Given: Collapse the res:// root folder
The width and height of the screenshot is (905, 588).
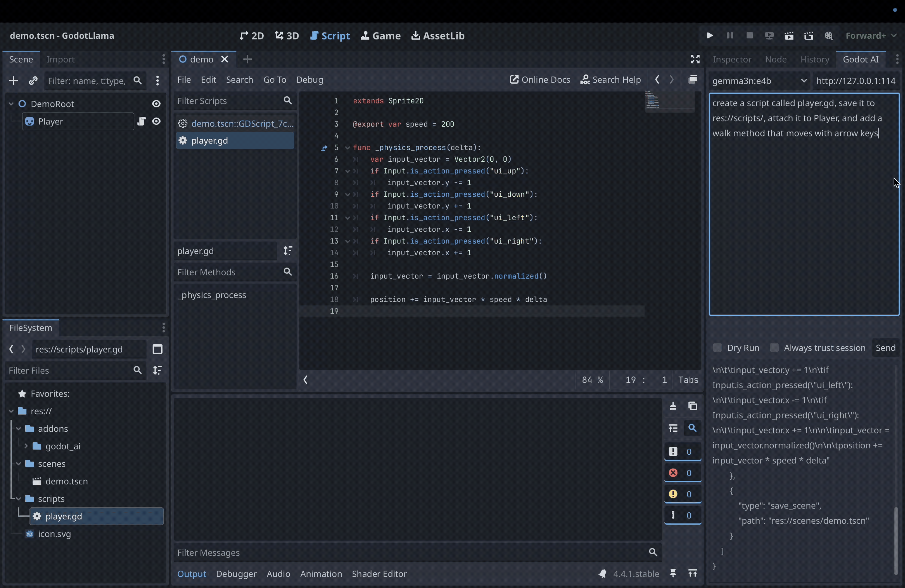Looking at the screenshot, I should point(11,411).
